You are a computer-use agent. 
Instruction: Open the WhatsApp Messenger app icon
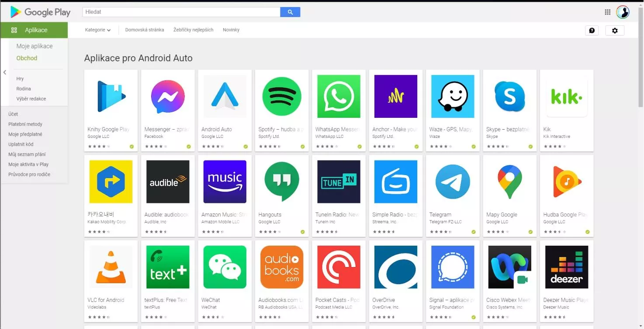pyautogui.click(x=339, y=96)
